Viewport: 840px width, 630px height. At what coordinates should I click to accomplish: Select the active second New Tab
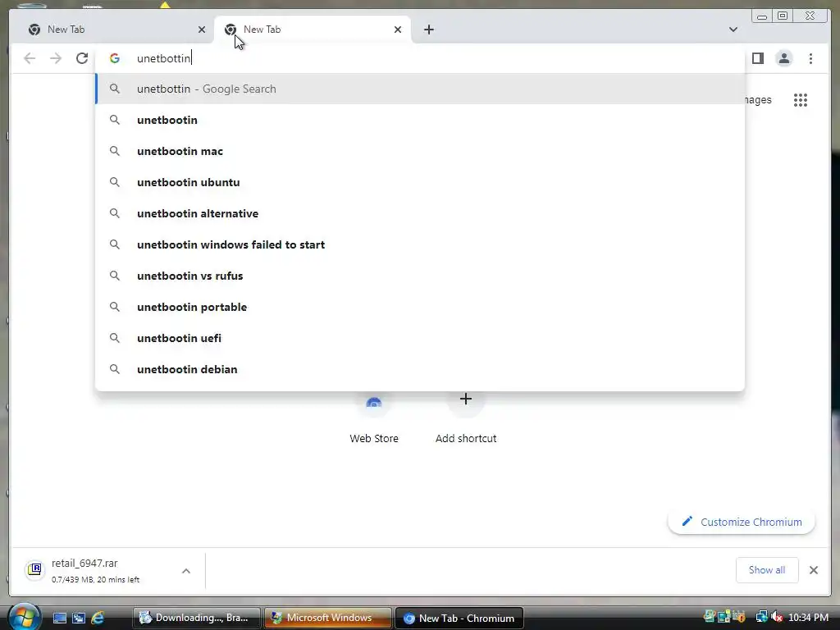(313, 30)
